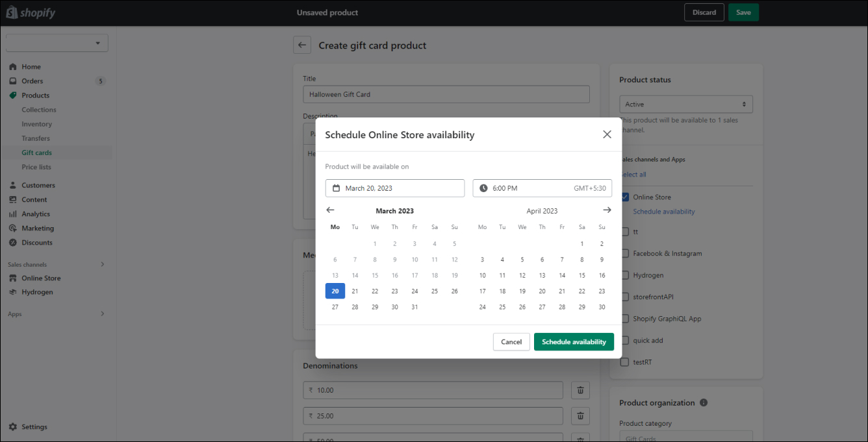The image size is (868, 442).
Task: Click the Schedule availability green button
Action: click(574, 342)
